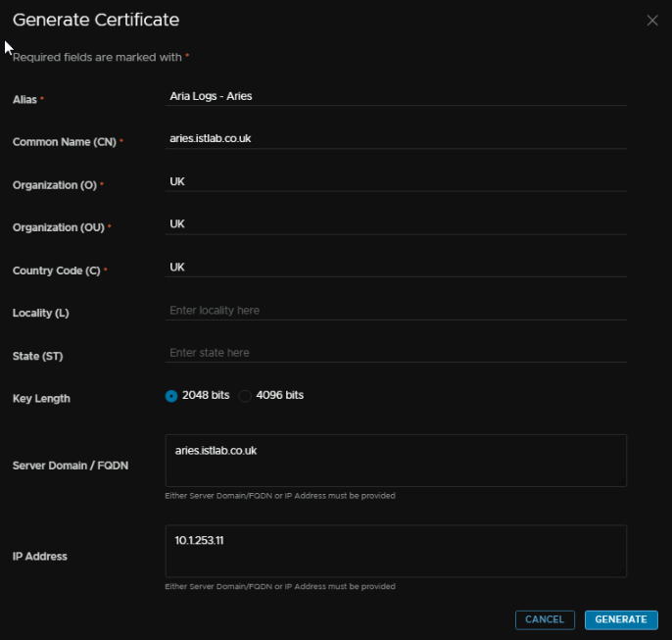Click the Organization (OU) input field
Image resolution: width=672 pixels, height=640 pixels.
396,224
